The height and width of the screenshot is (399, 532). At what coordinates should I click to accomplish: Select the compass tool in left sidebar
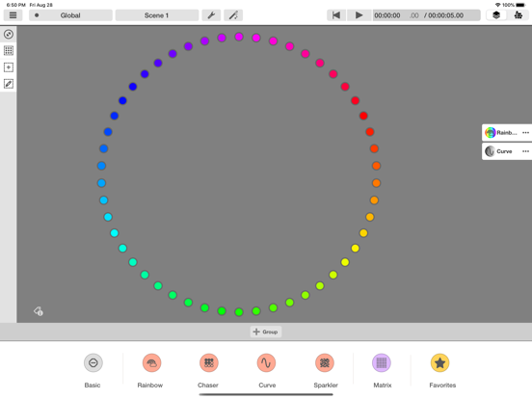pos(9,34)
